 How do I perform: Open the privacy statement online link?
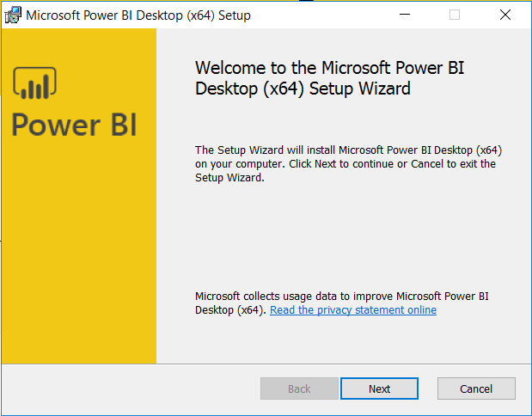tap(353, 309)
